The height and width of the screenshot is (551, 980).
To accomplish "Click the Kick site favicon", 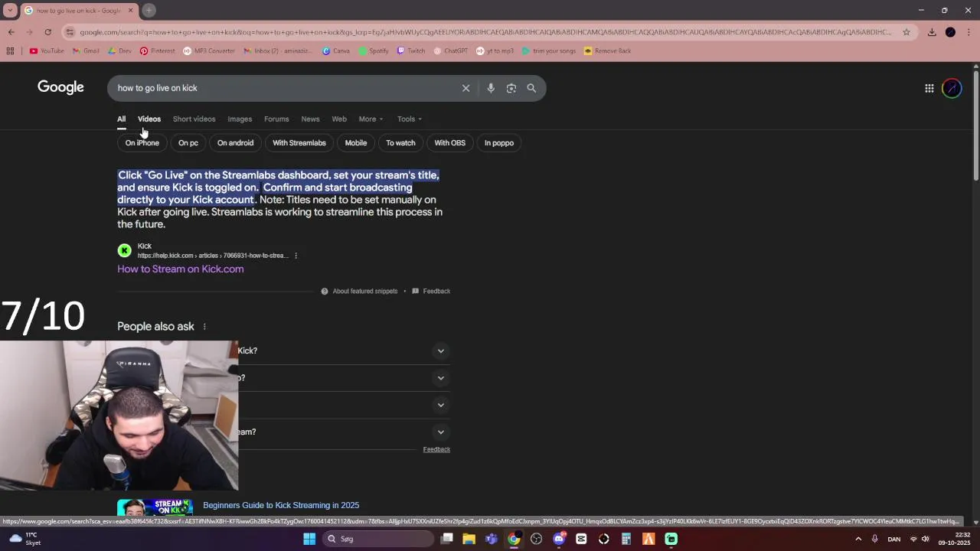I will (x=124, y=251).
